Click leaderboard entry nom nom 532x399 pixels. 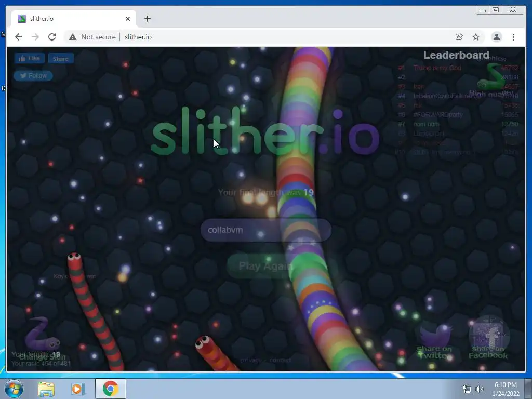tap(426, 124)
